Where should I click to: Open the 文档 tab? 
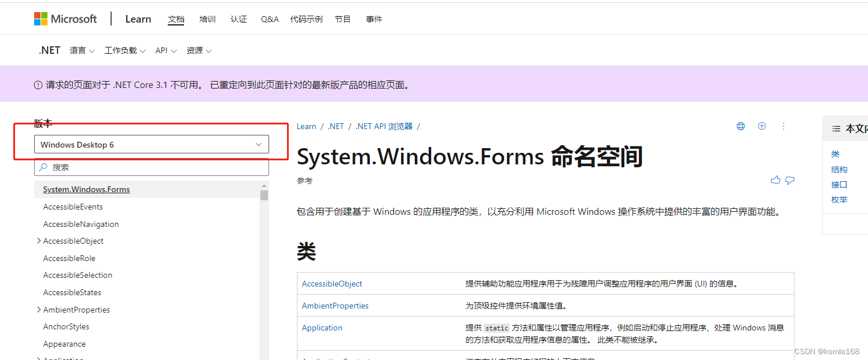[176, 19]
